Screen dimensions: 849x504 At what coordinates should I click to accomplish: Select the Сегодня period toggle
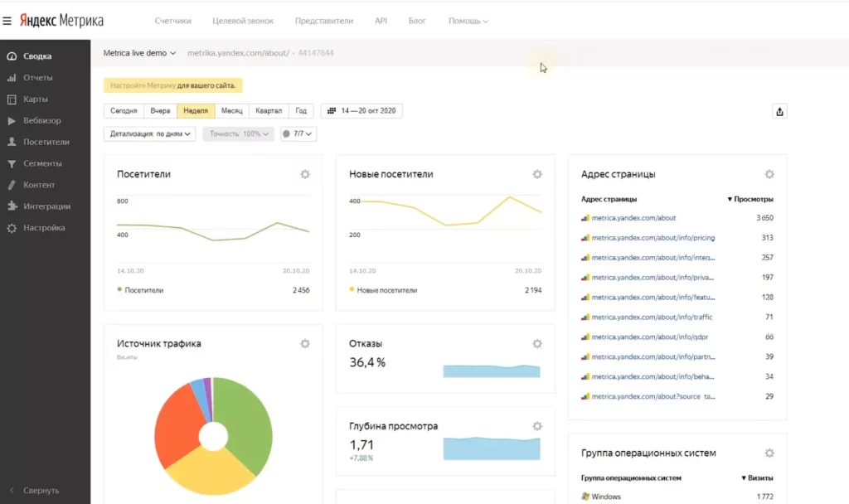click(124, 111)
